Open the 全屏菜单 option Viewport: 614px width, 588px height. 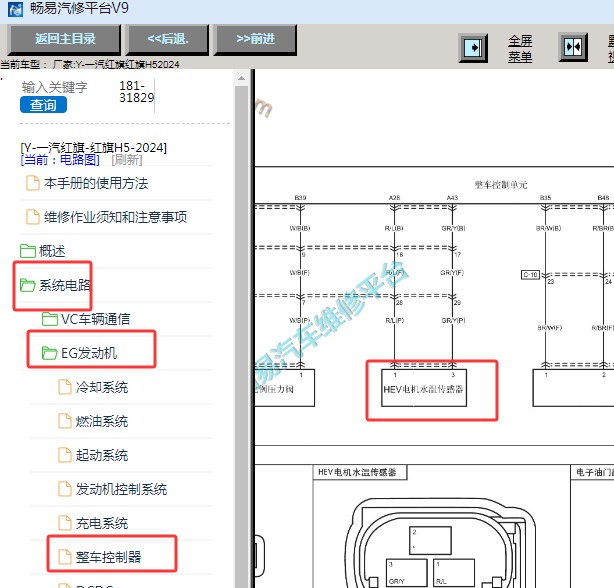coord(520,49)
